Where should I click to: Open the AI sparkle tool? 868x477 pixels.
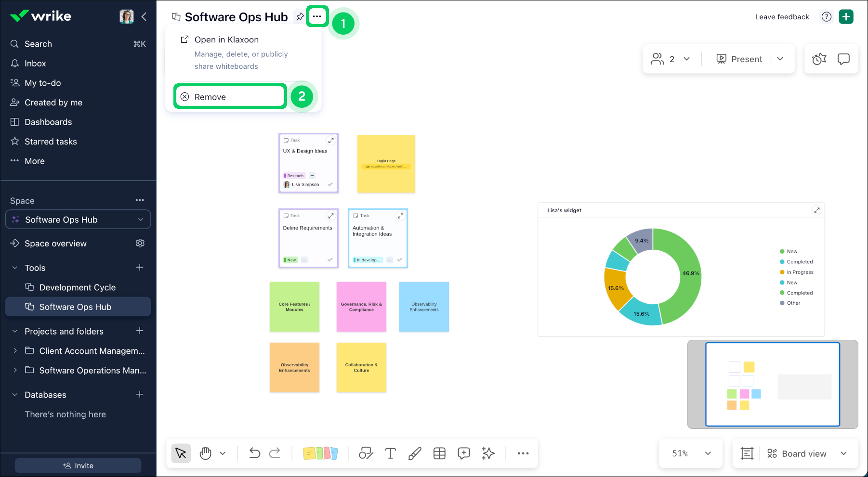pos(488,453)
